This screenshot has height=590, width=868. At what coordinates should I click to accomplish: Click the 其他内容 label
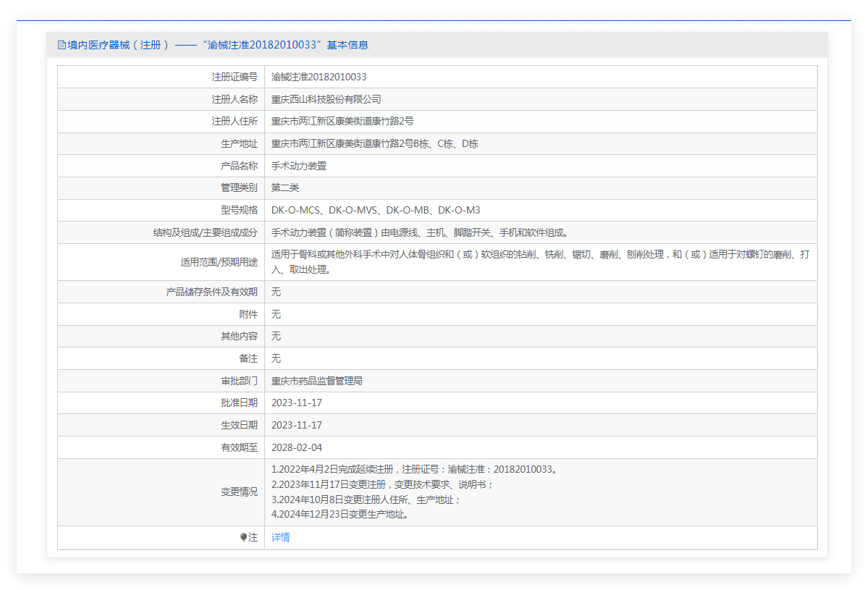tap(239, 336)
